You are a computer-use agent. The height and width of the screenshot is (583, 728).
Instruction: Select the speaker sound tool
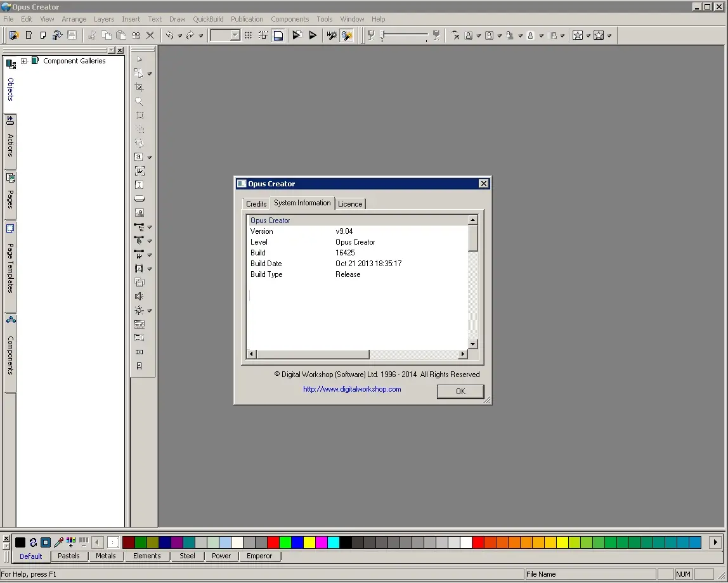(139, 297)
